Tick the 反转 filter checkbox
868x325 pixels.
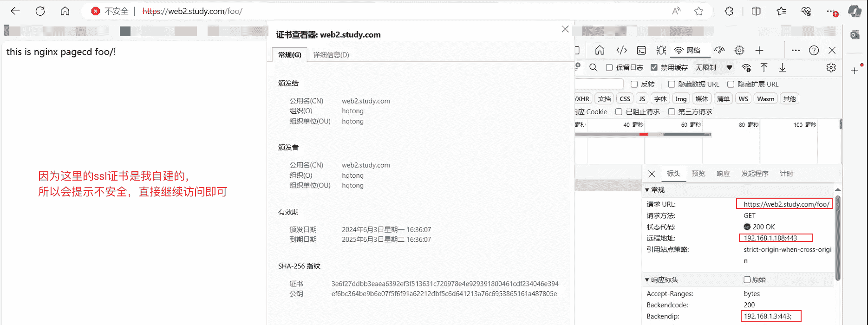tap(634, 84)
